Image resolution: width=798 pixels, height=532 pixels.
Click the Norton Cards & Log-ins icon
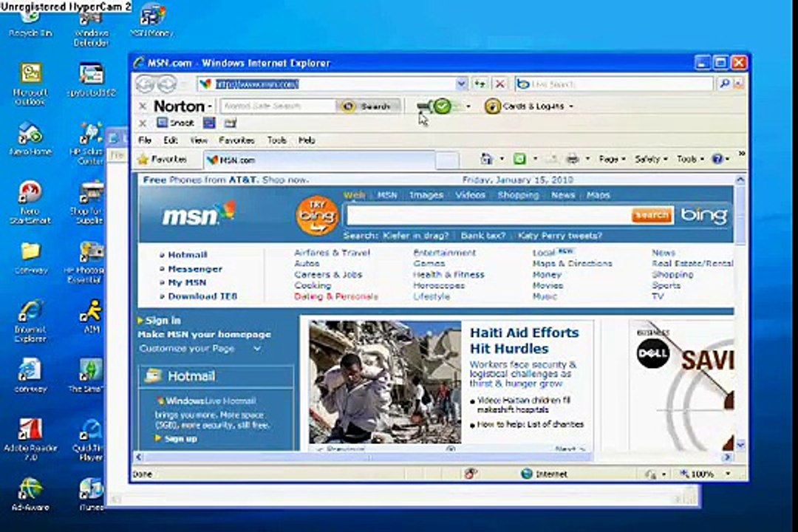[492, 106]
